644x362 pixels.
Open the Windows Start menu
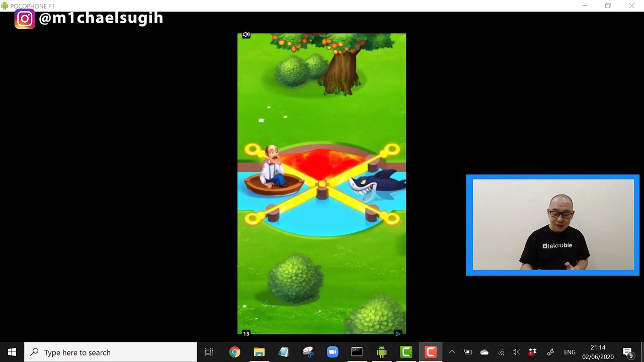tap(12, 352)
